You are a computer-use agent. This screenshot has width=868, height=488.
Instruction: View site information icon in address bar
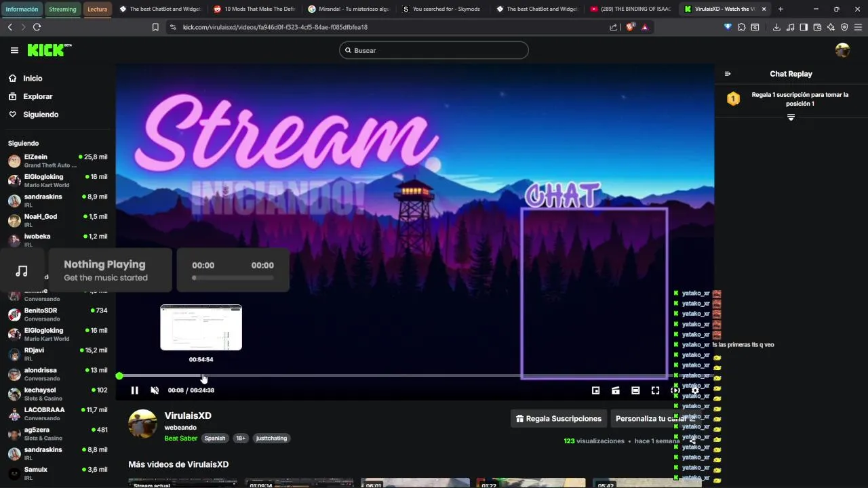(x=173, y=27)
